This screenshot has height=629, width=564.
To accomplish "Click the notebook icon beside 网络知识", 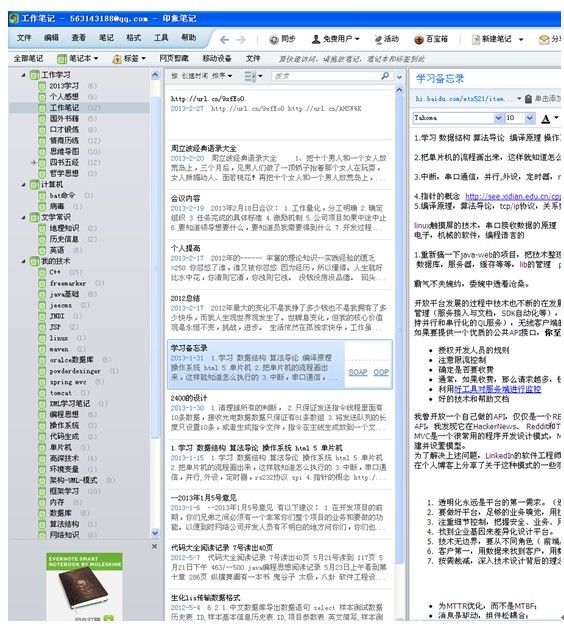I will click(x=42, y=535).
